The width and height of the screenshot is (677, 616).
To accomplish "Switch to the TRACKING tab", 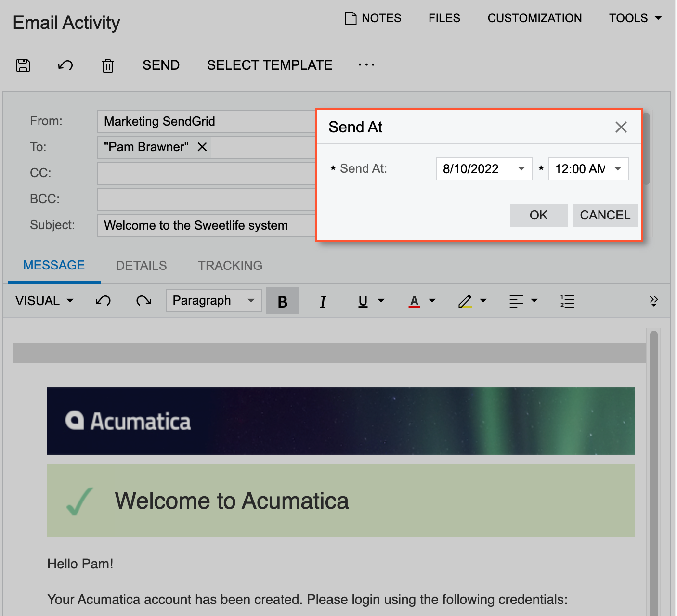I will point(230,265).
